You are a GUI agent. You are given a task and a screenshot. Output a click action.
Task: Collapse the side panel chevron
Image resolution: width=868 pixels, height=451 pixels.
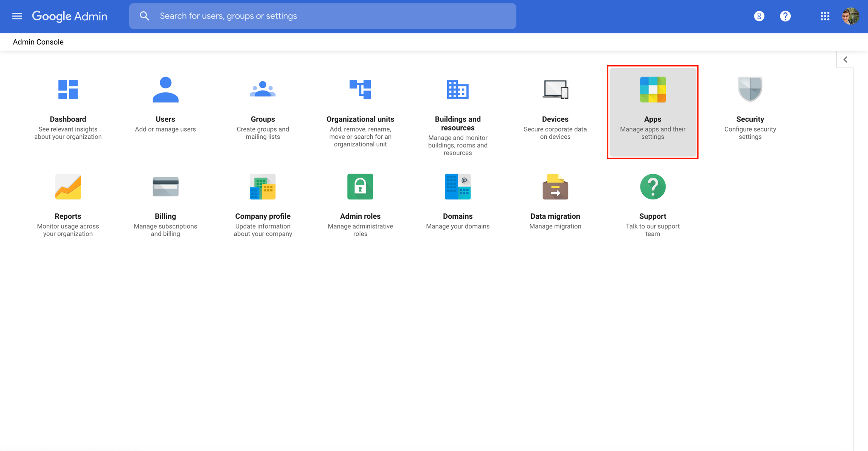click(845, 60)
